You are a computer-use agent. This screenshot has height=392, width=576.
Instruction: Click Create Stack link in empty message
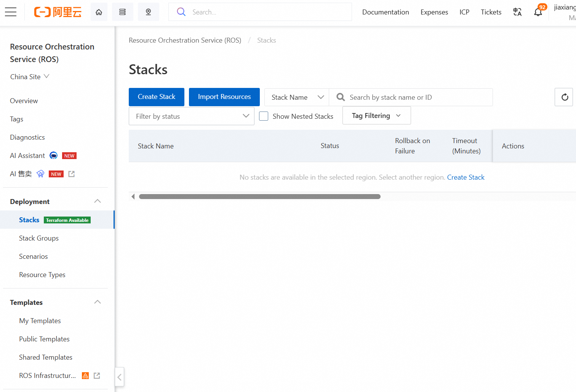pos(466,177)
